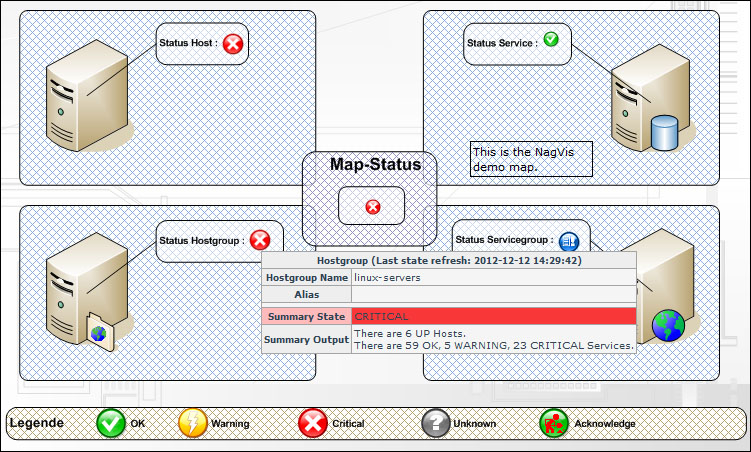Select the server image with folder globe badge
This screenshot has width=751, height=452.
click(89, 291)
